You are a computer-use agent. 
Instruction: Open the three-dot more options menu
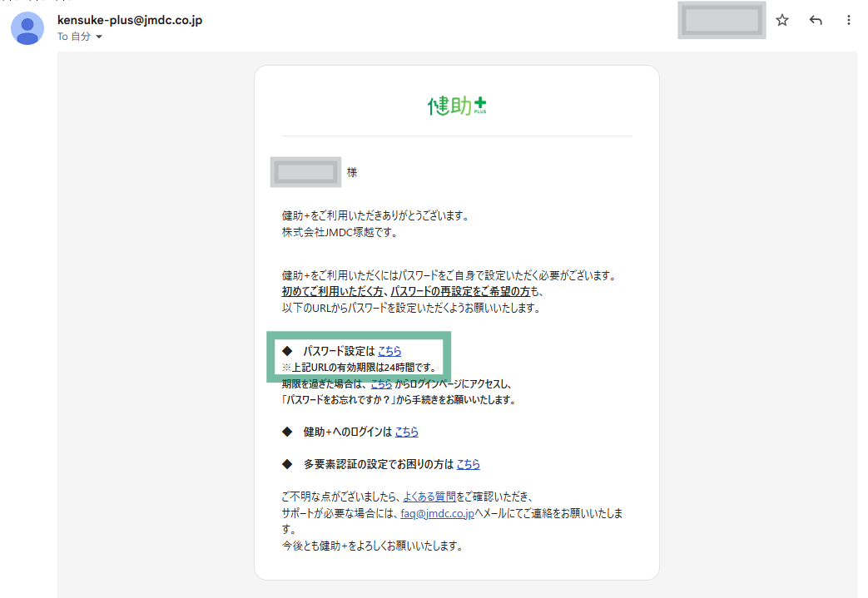pyautogui.click(x=848, y=21)
